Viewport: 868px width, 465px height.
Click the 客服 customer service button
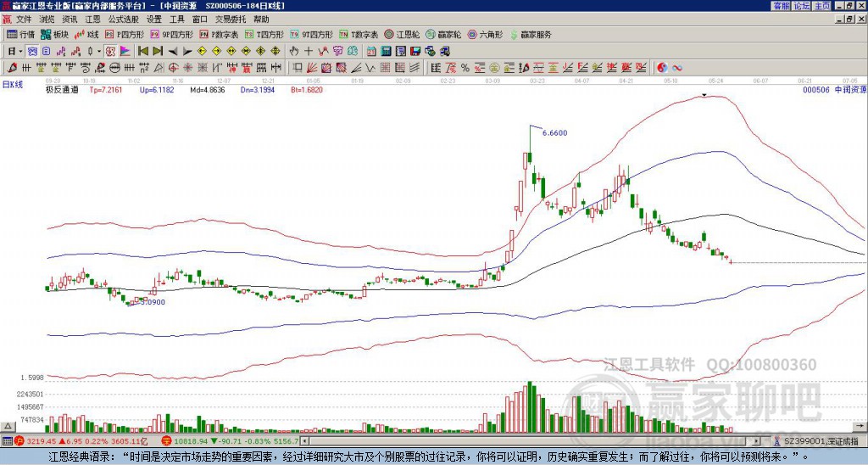click(781, 5)
